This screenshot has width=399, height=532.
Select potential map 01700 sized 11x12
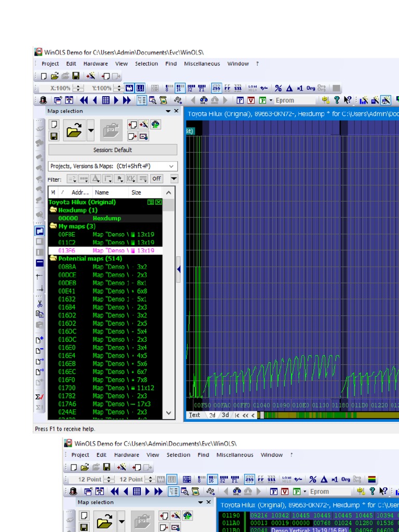[105, 388]
